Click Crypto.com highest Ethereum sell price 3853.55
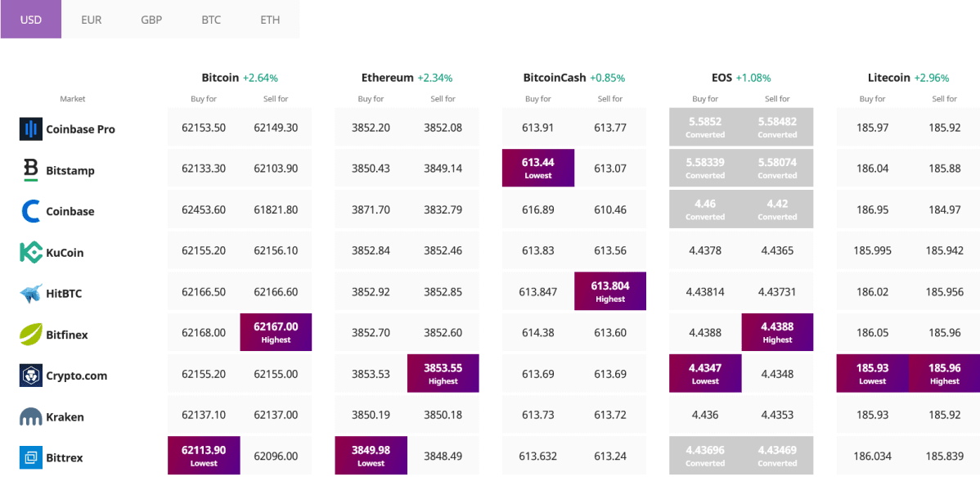Screen dimensions: 980x477 (x=443, y=373)
